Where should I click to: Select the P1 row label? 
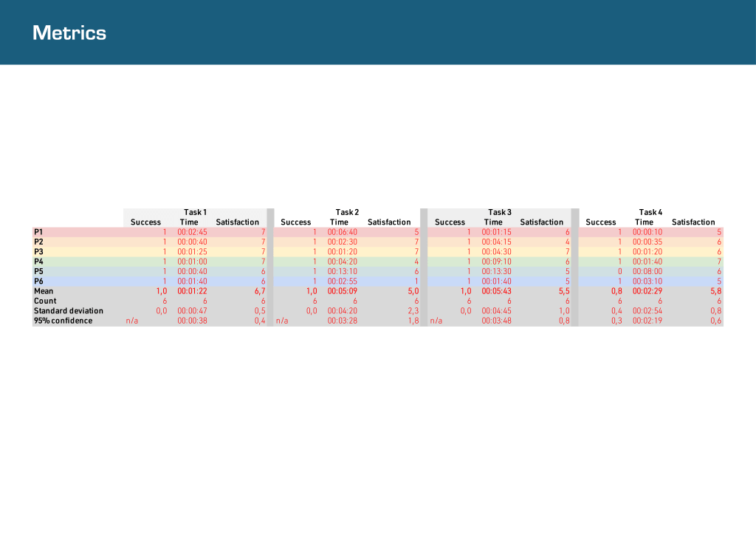coord(38,232)
